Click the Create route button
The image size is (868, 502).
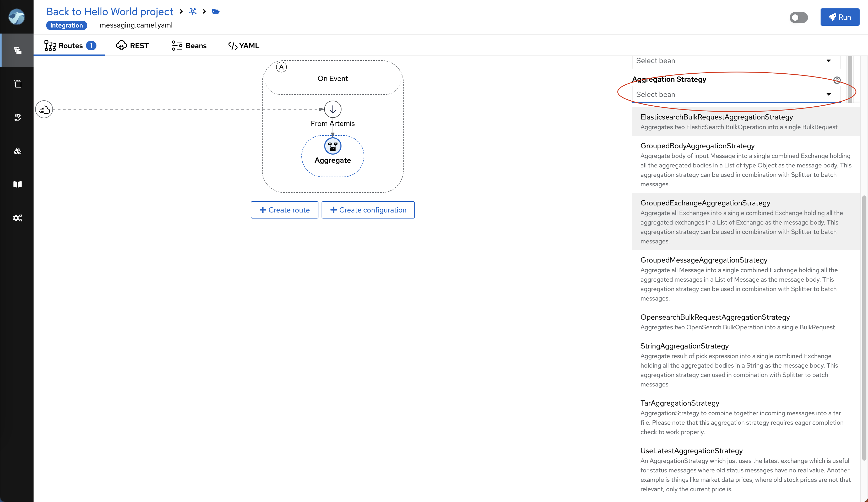(x=284, y=210)
